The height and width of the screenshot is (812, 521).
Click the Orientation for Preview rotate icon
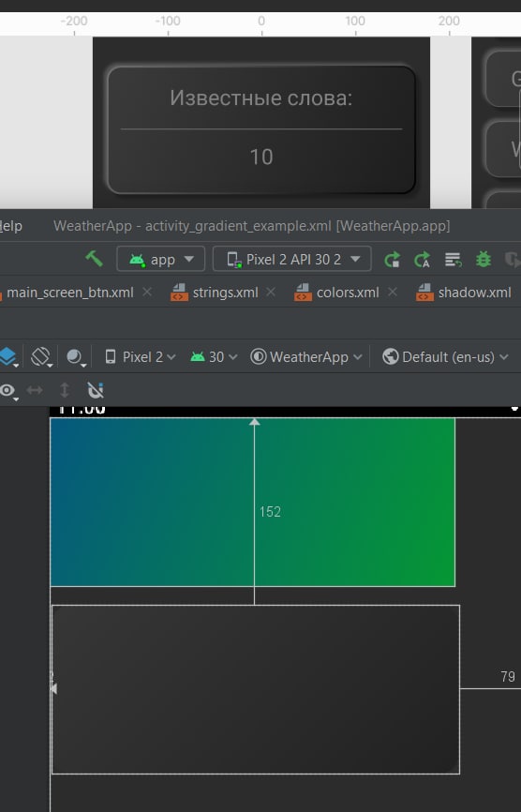(x=41, y=357)
